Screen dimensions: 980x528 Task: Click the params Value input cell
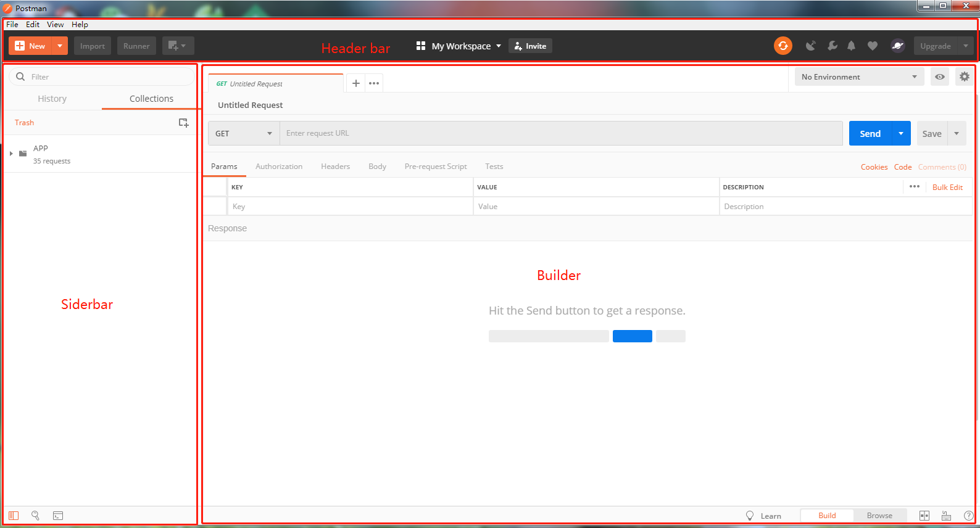coord(596,207)
